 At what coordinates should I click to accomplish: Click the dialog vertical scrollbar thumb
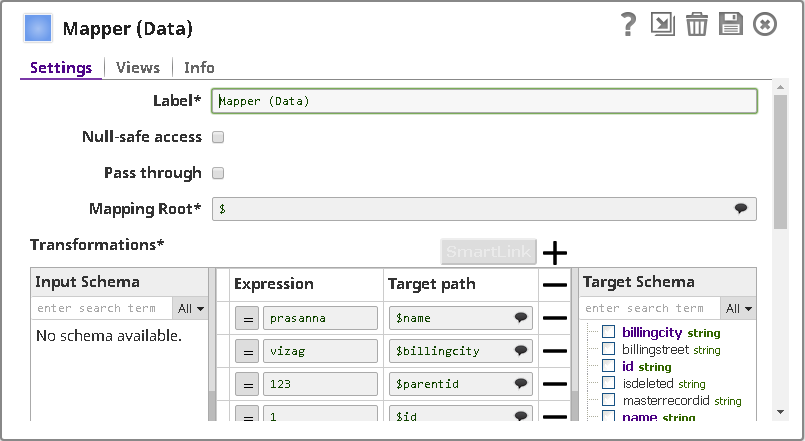point(780,162)
